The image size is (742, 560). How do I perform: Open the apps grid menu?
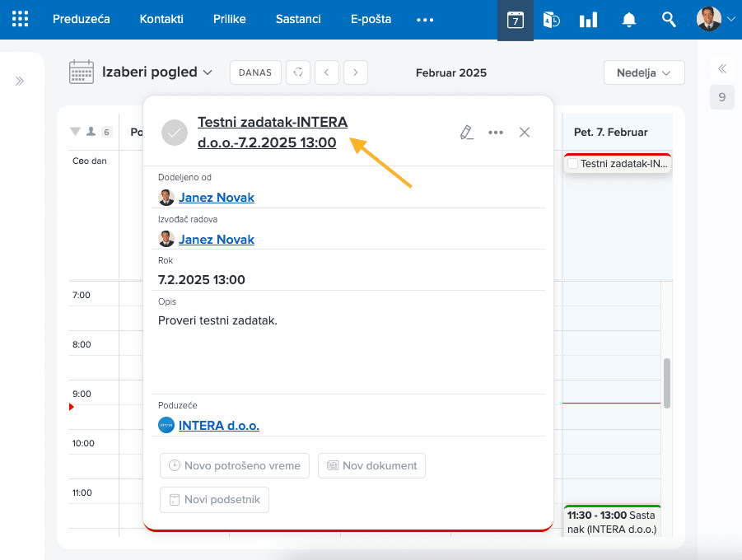(20, 19)
